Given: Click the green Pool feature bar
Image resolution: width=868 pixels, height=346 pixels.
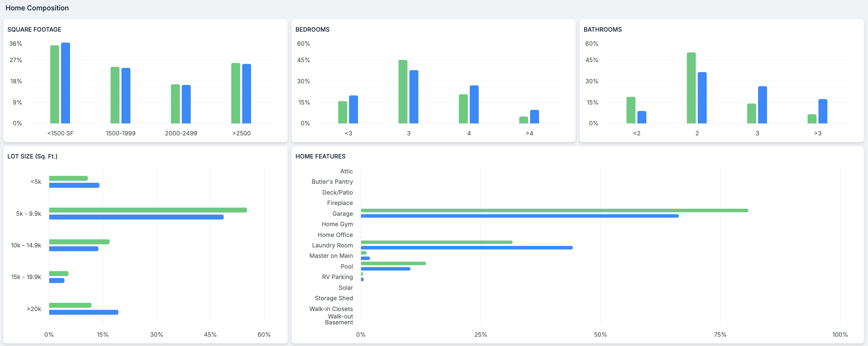Looking at the screenshot, I should (x=393, y=263).
